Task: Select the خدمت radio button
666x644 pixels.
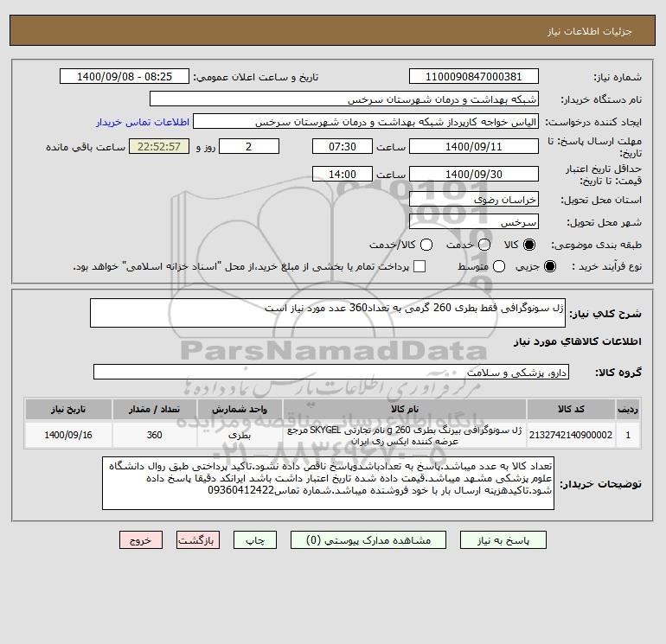Action: [x=484, y=245]
